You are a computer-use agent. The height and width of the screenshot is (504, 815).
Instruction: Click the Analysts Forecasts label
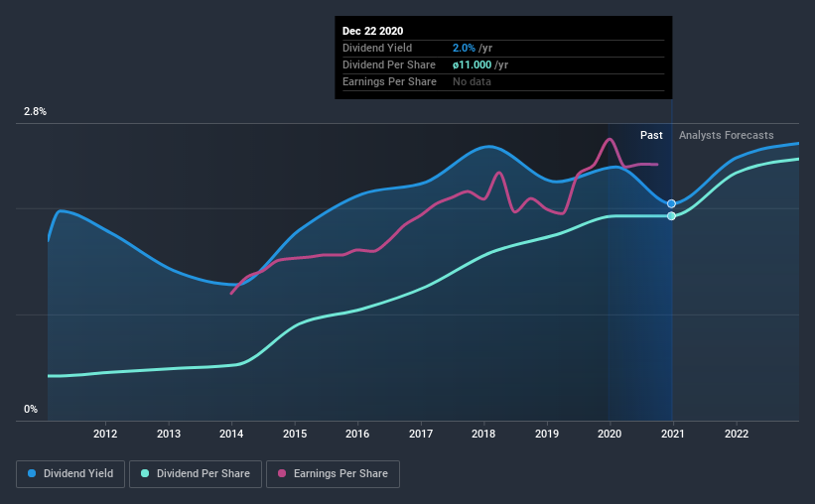click(x=726, y=136)
